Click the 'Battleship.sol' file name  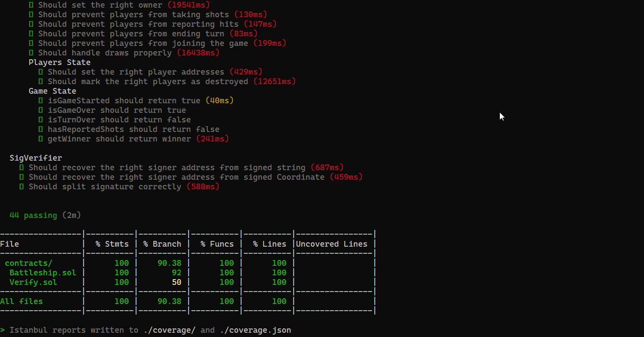coord(43,272)
